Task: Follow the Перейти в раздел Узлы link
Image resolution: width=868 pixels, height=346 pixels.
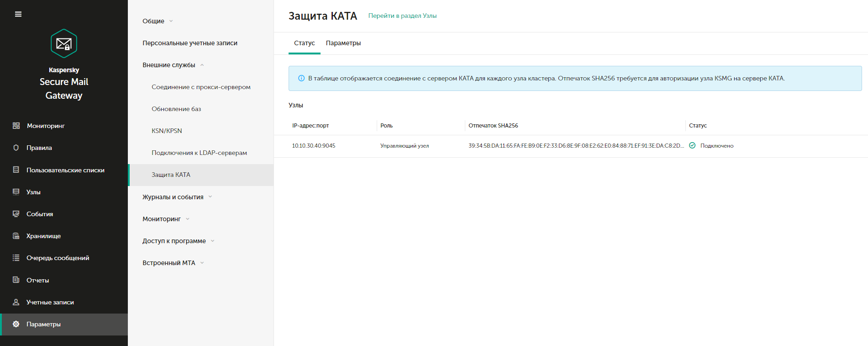Action: tap(402, 16)
